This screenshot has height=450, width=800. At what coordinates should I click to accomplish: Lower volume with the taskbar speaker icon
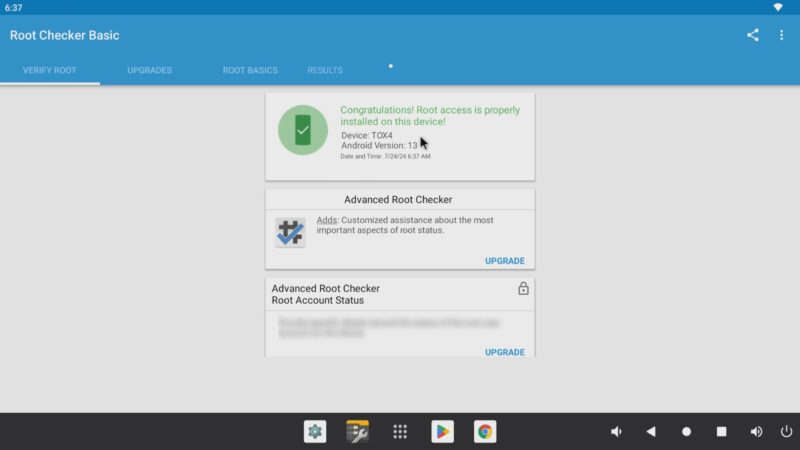point(616,432)
